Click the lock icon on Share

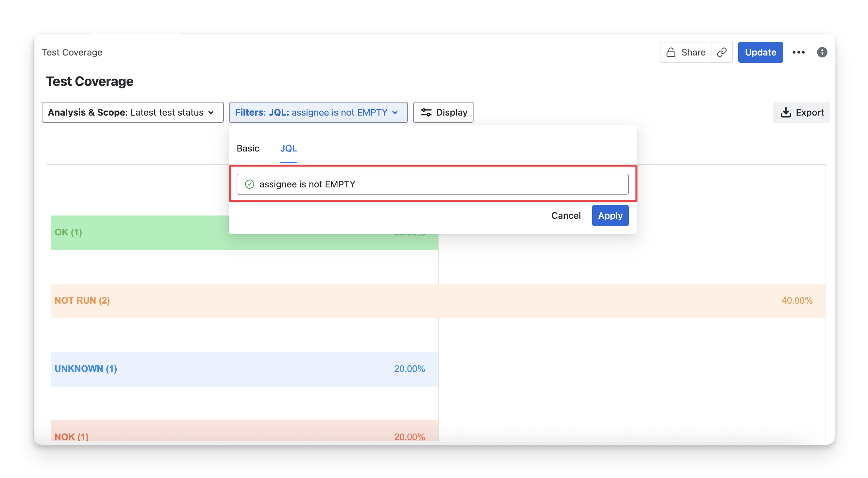pyautogui.click(x=671, y=52)
